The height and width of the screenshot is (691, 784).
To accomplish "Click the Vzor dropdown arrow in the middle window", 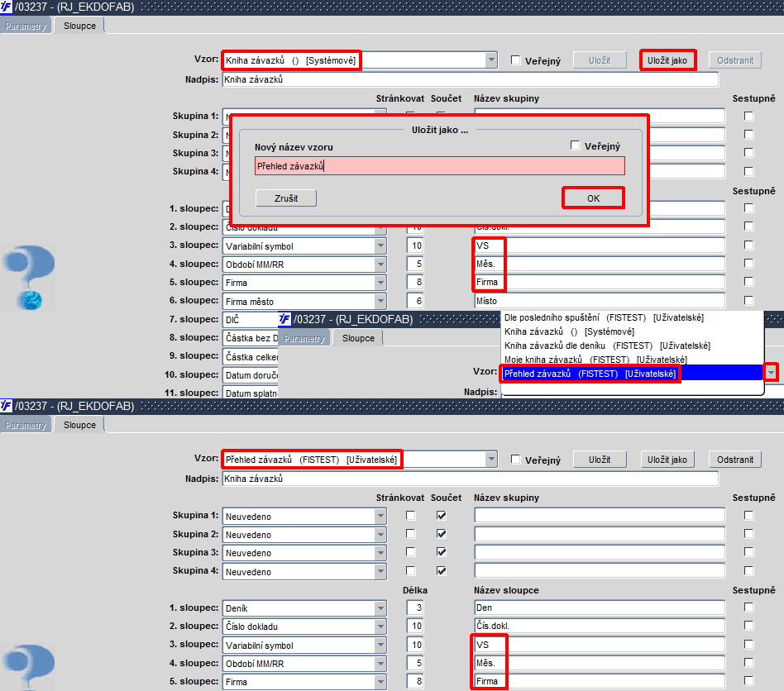I will (x=771, y=373).
